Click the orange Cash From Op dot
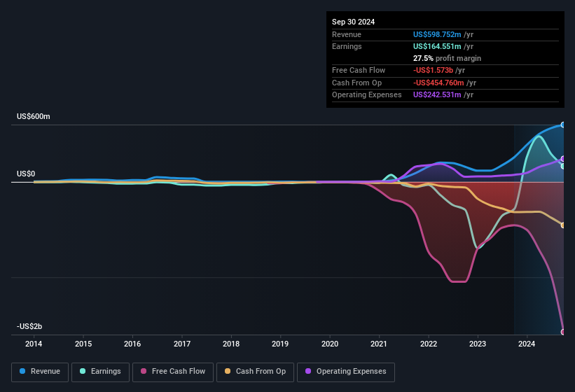This screenshot has height=392, width=575. click(228, 372)
